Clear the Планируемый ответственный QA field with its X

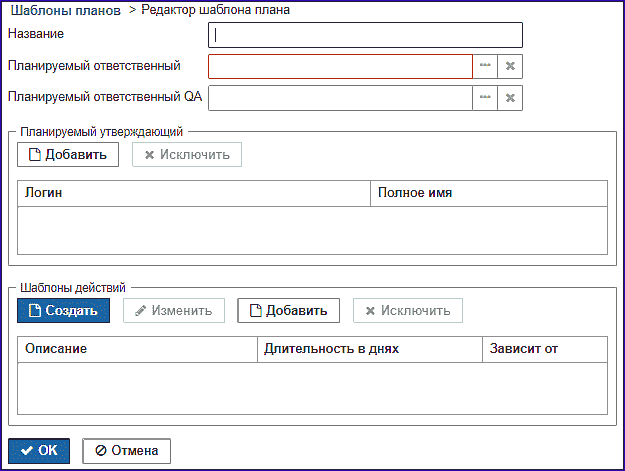point(510,98)
